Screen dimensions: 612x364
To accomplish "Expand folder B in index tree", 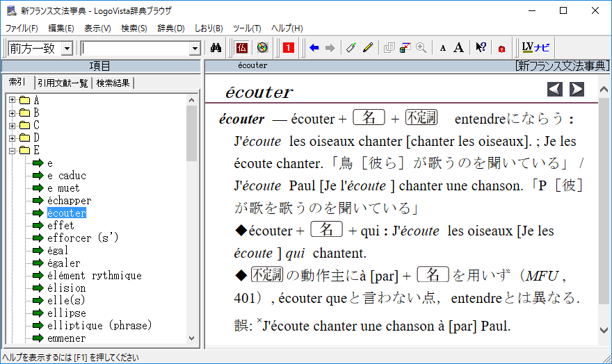I will pyautogui.click(x=13, y=113).
